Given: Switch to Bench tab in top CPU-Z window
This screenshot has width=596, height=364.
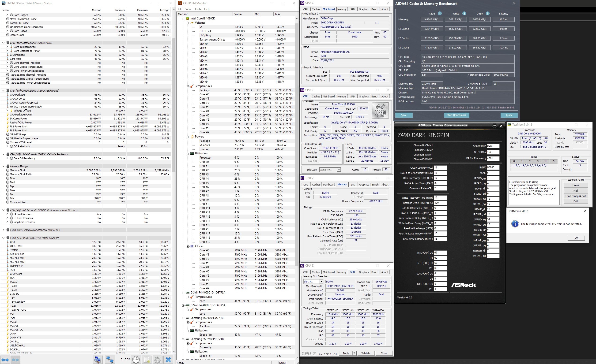Looking at the screenshot, I should tap(375, 9).
